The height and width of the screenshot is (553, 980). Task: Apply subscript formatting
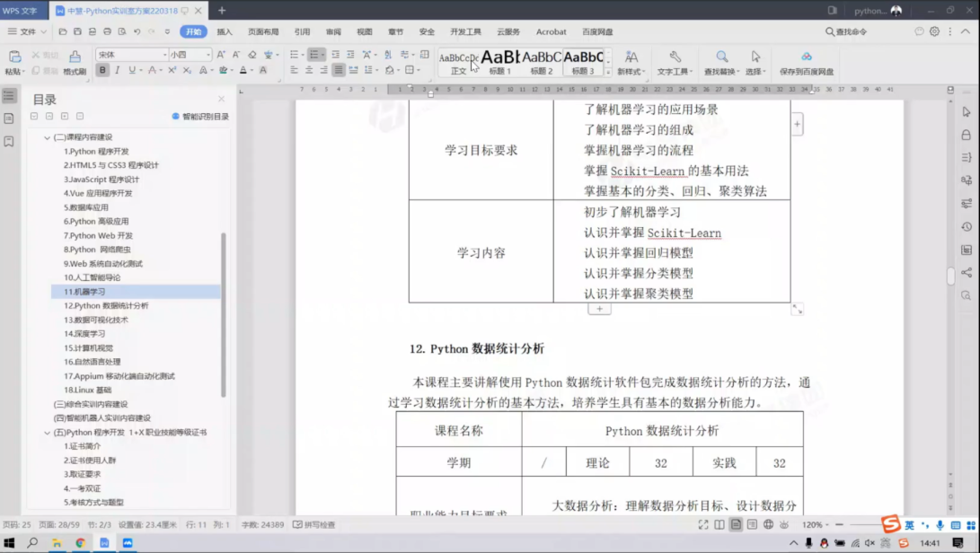tap(187, 71)
